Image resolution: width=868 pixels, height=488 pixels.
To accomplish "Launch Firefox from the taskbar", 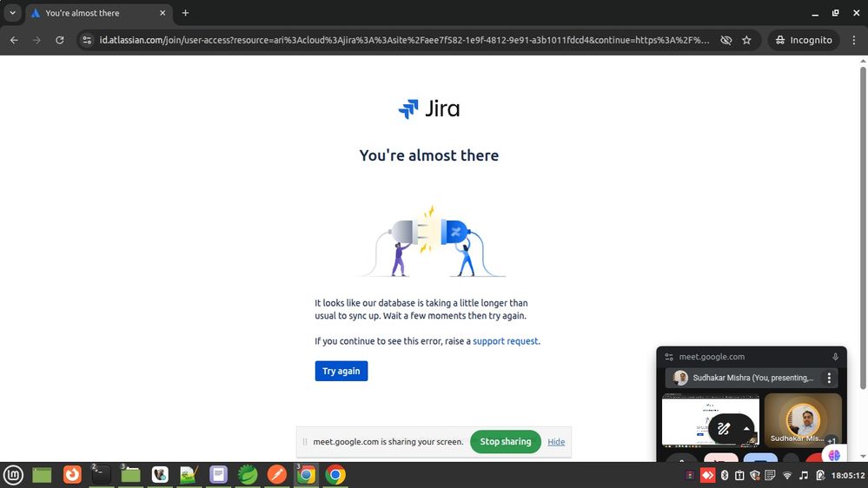I will coord(72,475).
